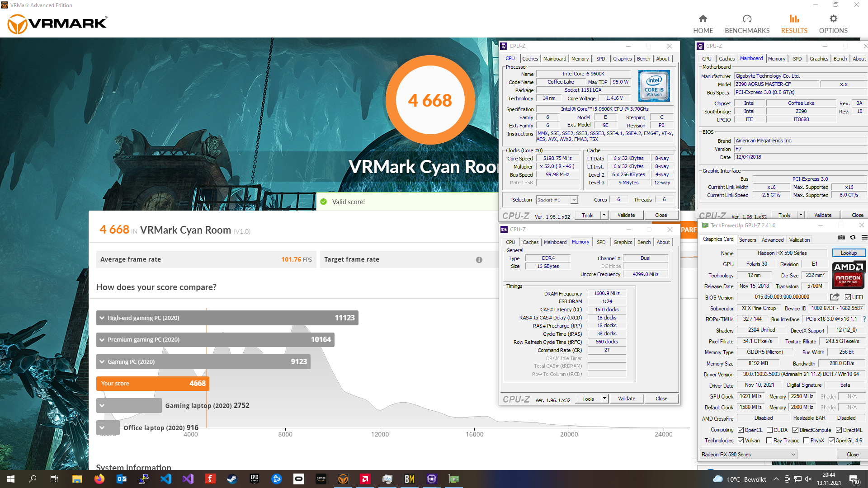Open Visual Studio Code from taskbar

pos(165,479)
